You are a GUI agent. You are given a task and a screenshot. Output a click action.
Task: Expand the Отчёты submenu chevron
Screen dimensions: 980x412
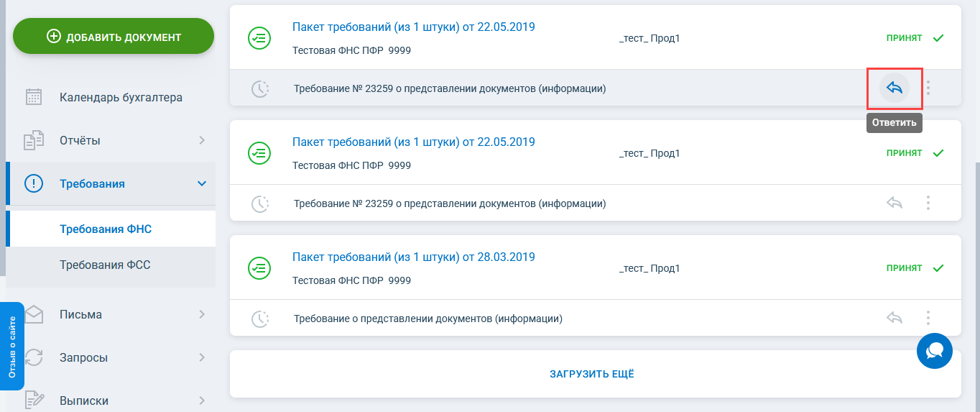[202, 141]
